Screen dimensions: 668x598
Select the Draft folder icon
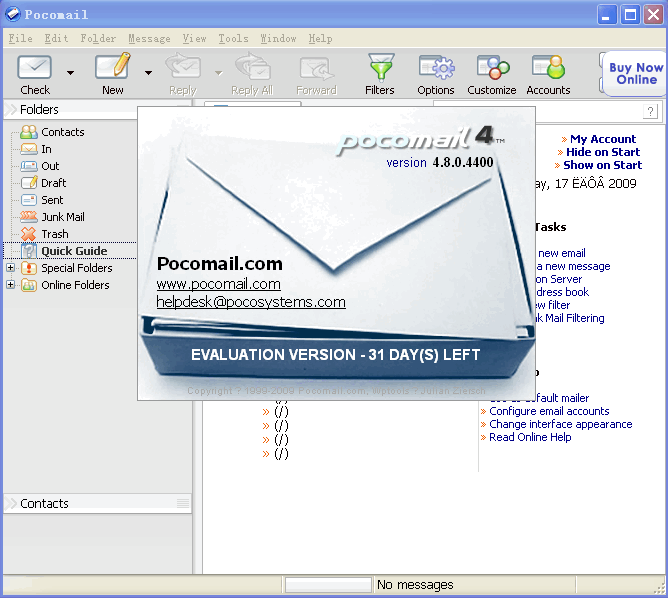click(29, 183)
